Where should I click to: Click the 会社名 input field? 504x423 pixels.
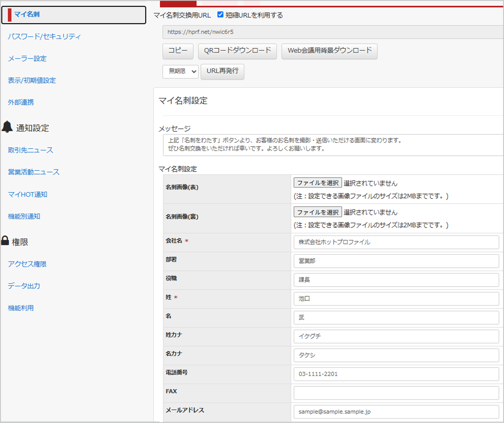pos(396,242)
